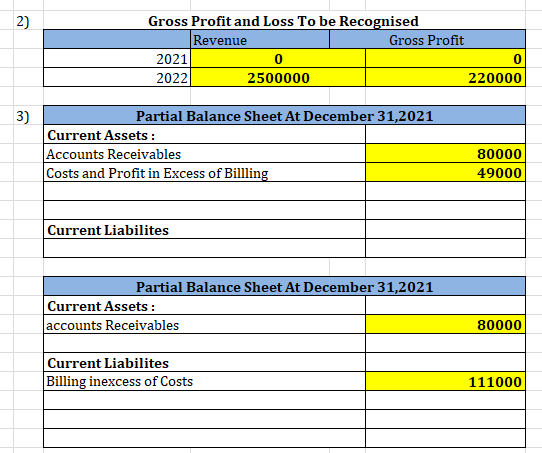Select the 2022 year label cell
Viewport: 542px width, 453px height.
(117, 77)
